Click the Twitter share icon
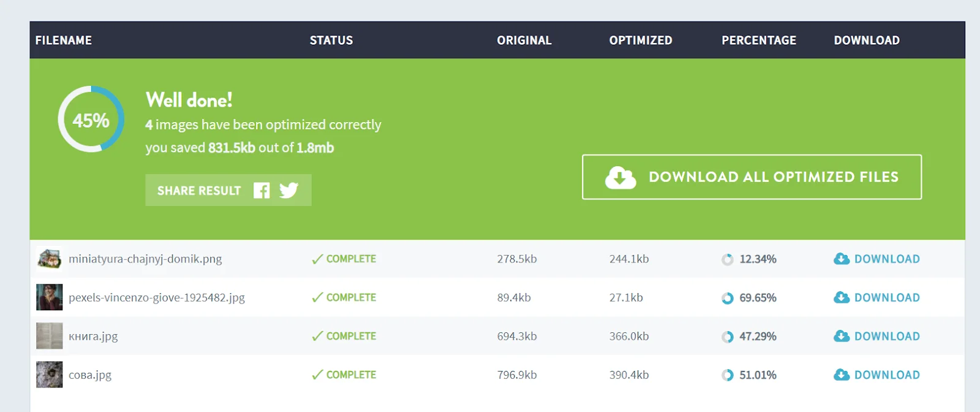 [x=288, y=191]
